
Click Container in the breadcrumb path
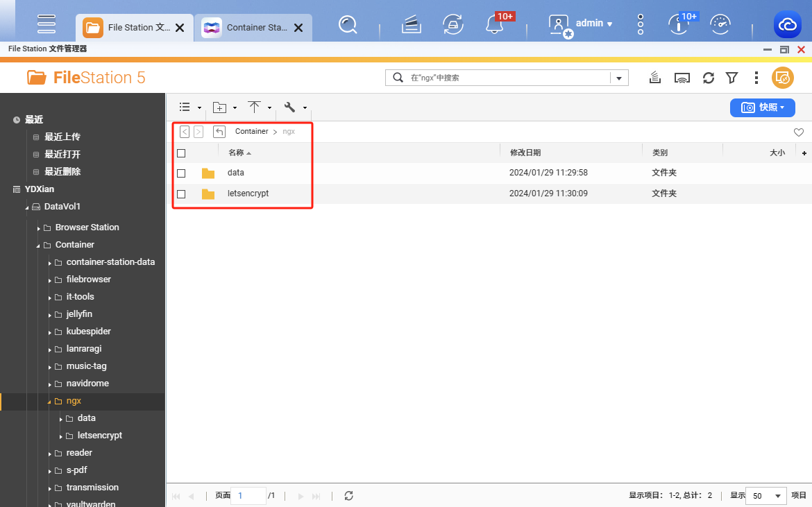coord(252,131)
